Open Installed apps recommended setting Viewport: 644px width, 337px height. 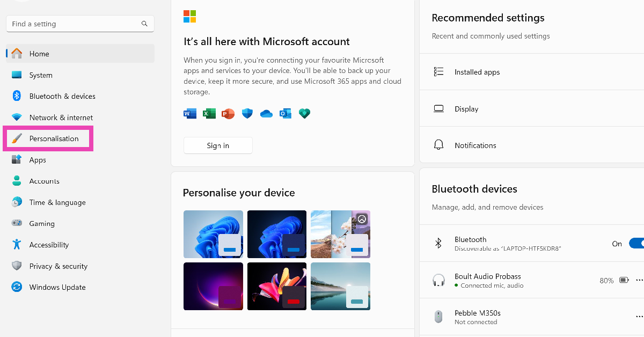click(x=477, y=72)
